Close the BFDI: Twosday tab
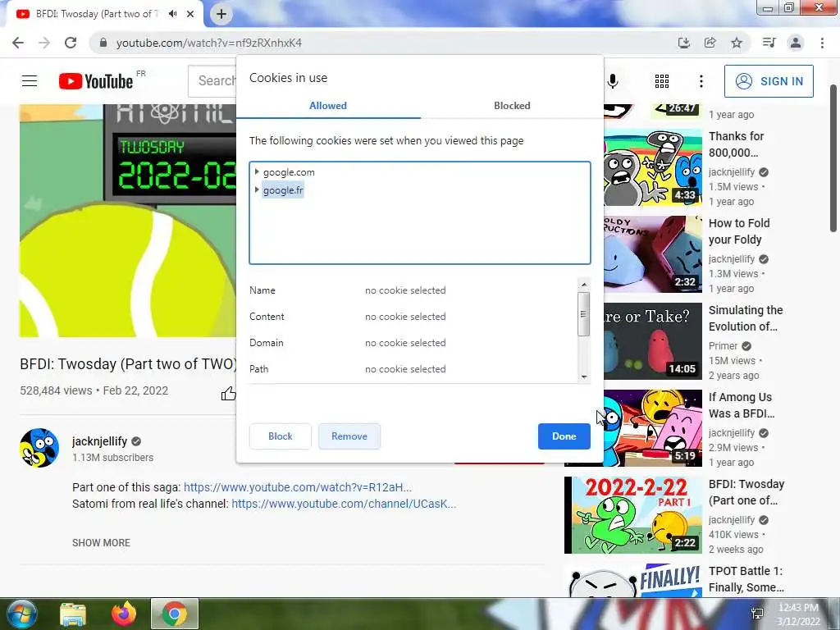The image size is (840, 630). 190,14
